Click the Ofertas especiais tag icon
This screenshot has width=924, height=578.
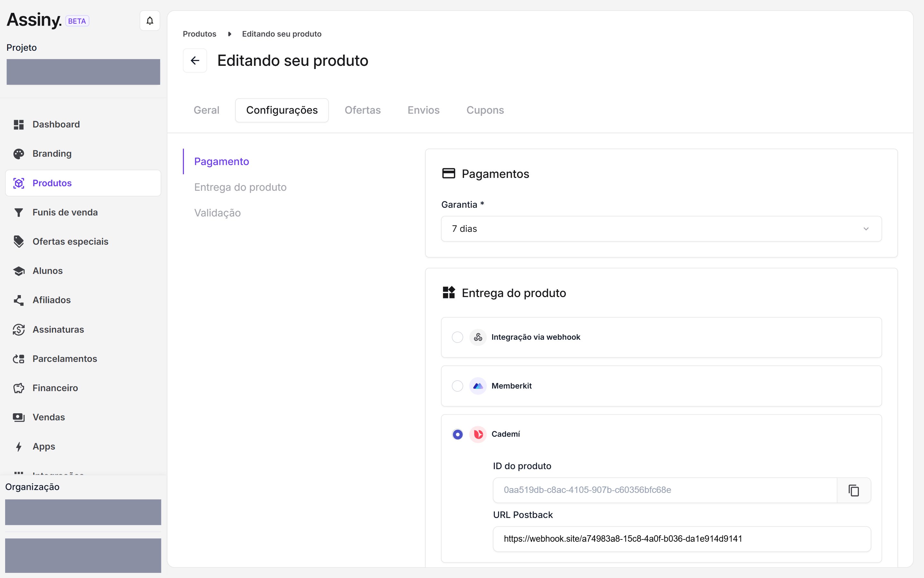[19, 241]
